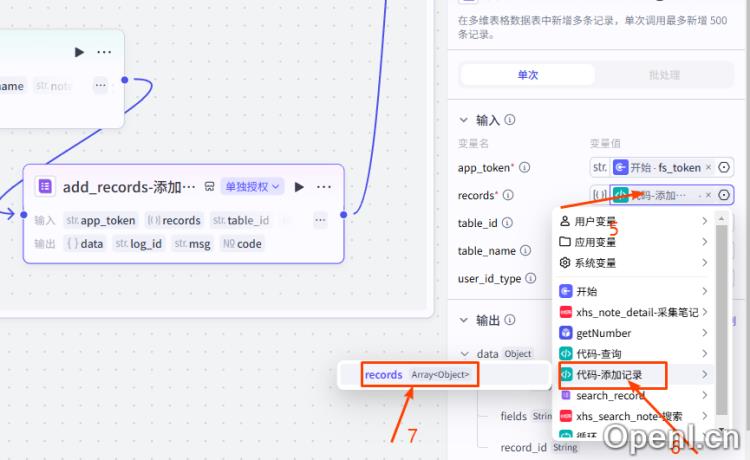This screenshot has width=750, height=460.
Task: Remove the 代码-添加 value from records field
Action: coord(708,195)
